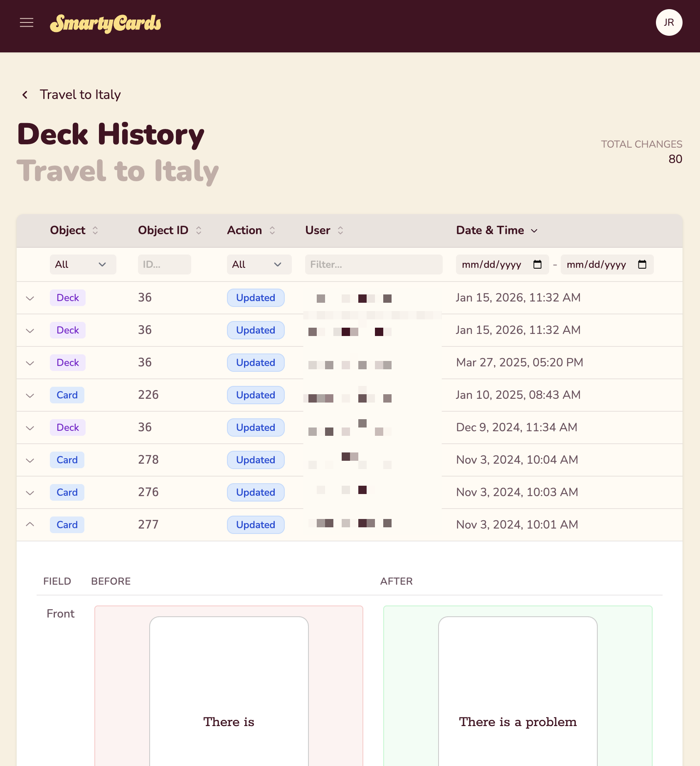Click the Updated badge for Card 277
The height and width of the screenshot is (766, 700).
[256, 525]
